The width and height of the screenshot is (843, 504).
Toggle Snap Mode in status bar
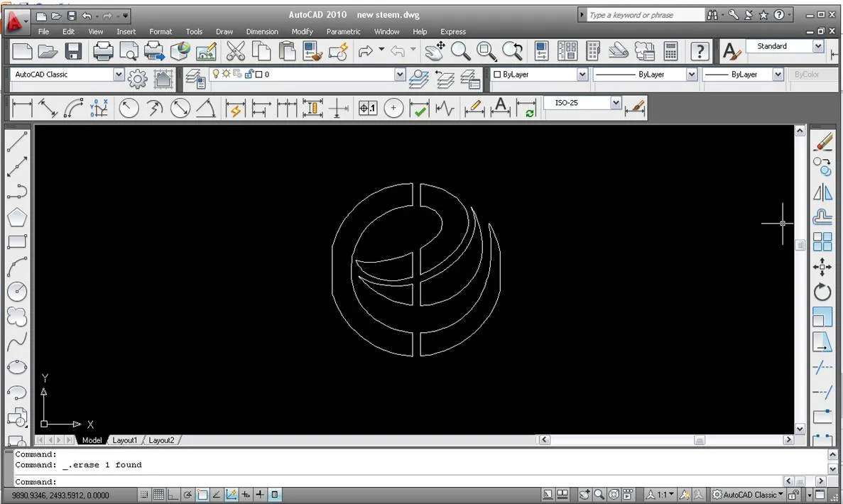pos(144,494)
